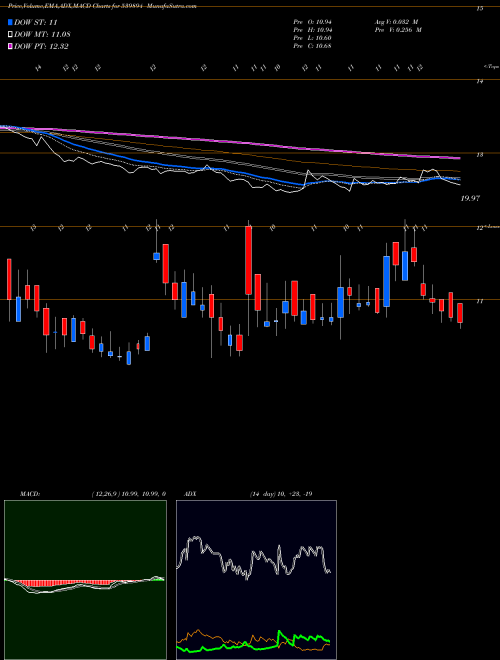Select the 'DOW PT: 12.32' legend text
Image resolution: width=500 pixels, height=660 pixels.
tap(41, 46)
